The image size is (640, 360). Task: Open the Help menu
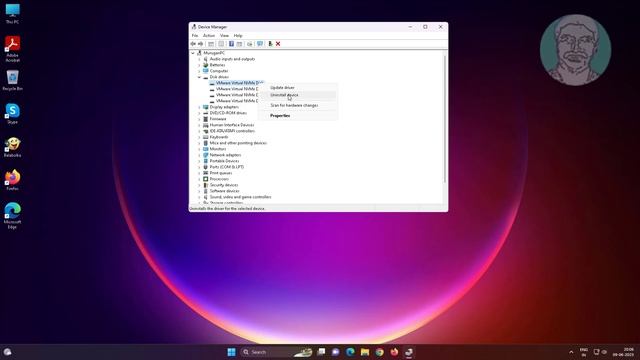(x=238, y=36)
